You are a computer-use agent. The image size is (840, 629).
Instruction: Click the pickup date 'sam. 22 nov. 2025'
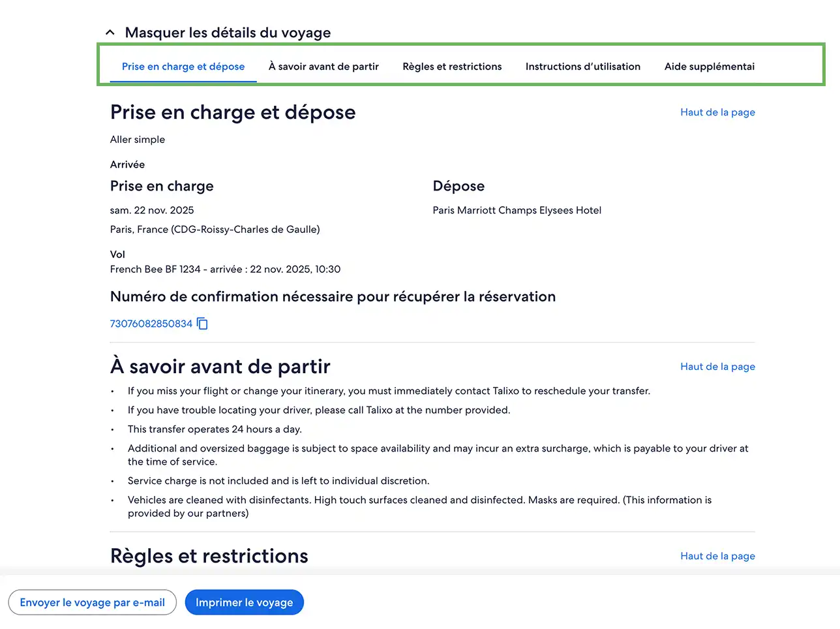pyautogui.click(x=152, y=210)
